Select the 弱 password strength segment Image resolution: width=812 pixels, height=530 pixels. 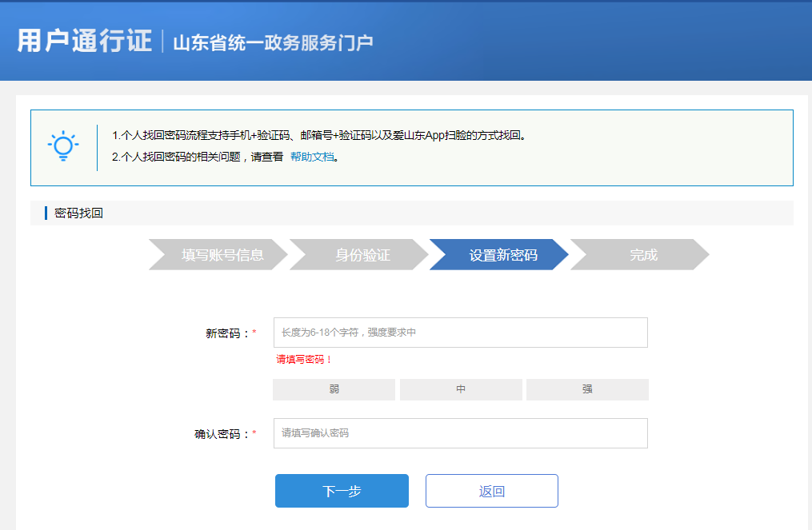334,389
